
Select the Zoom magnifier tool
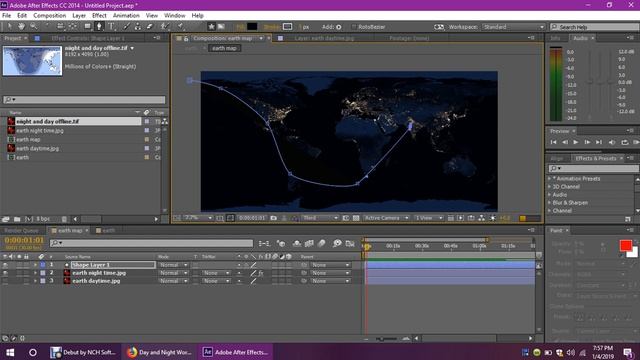point(33,27)
